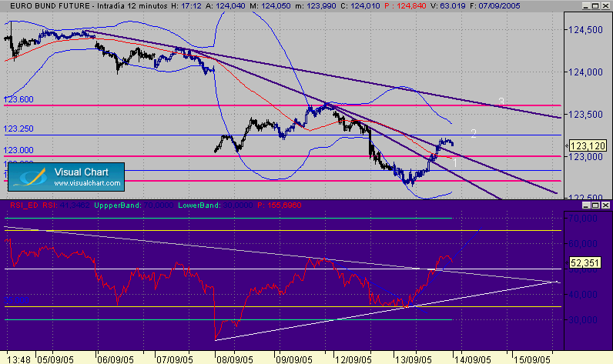613x364 pixels.
Task: Click the V: 63.019 volume value
Action: pos(448,6)
